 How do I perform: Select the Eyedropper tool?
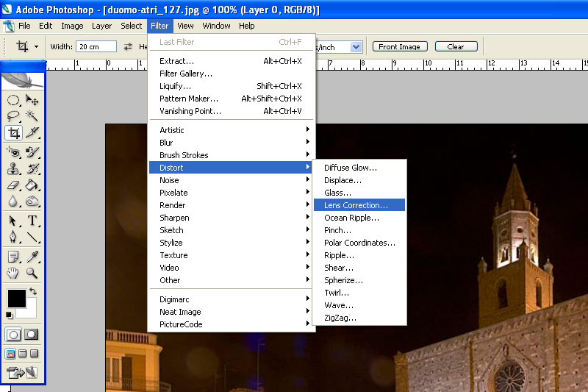(32, 257)
